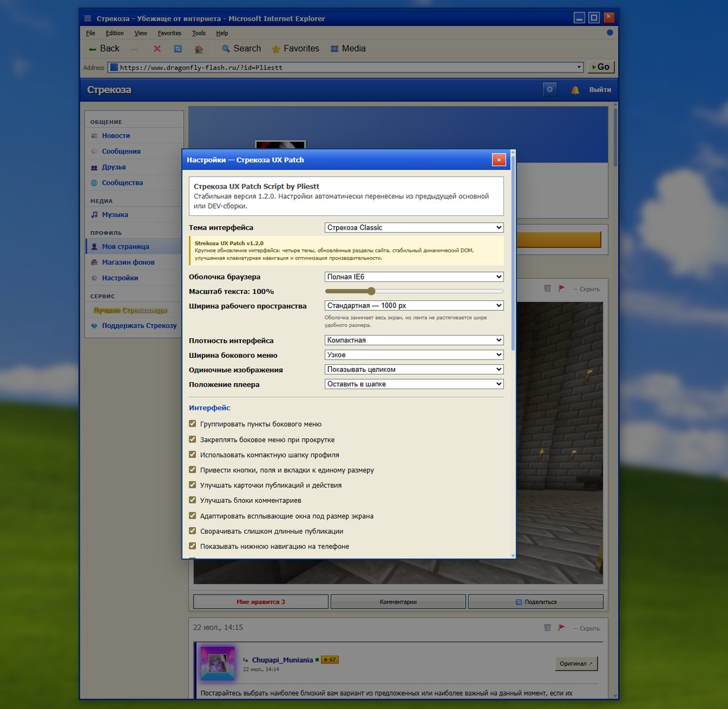Open the Edition menu
Image resolution: width=728 pixels, height=709 pixels.
pos(115,33)
